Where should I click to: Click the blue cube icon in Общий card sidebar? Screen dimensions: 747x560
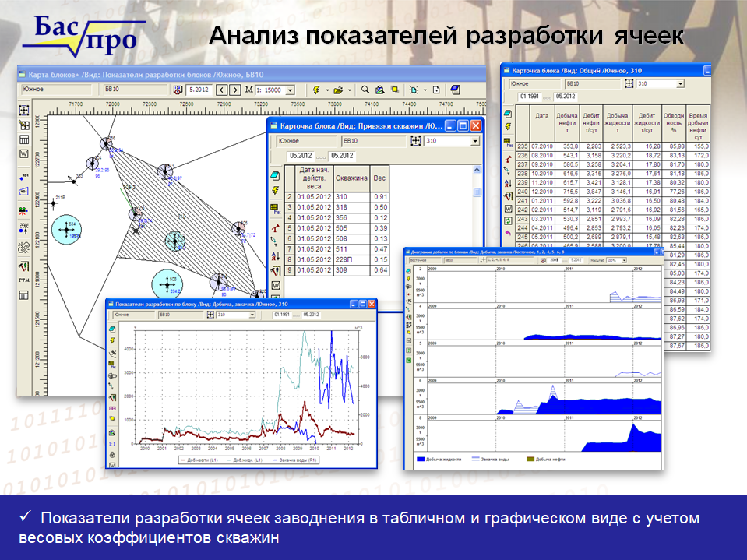click(x=508, y=114)
